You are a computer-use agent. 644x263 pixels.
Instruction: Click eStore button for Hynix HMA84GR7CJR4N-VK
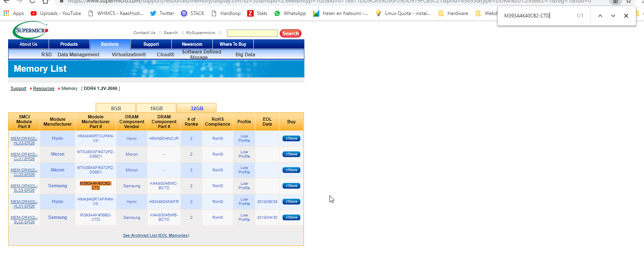(x=291, y=139)
